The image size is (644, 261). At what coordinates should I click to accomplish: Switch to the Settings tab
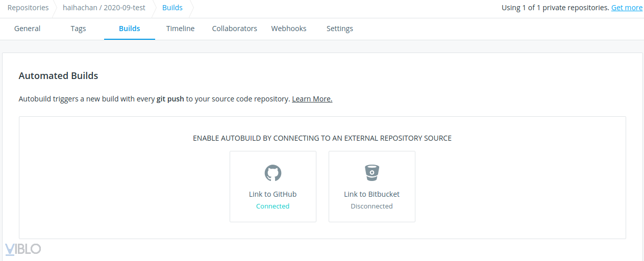(x=340, y=29)
